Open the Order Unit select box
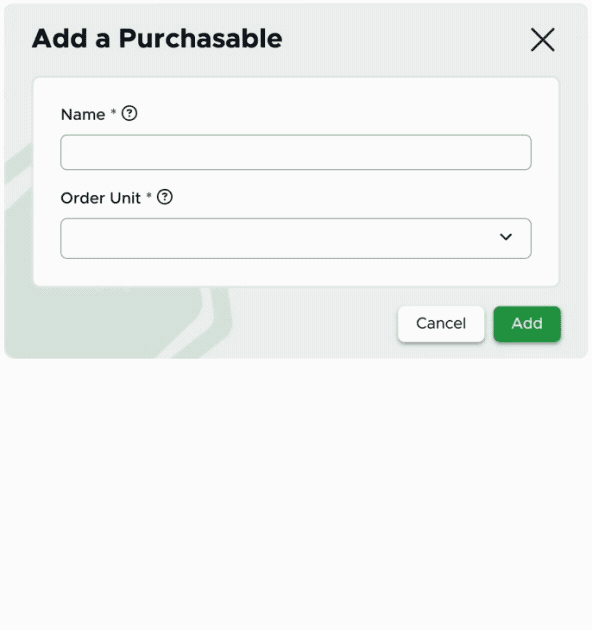The image size is (592, 630). pyautogui.click(x=296, y=238)
